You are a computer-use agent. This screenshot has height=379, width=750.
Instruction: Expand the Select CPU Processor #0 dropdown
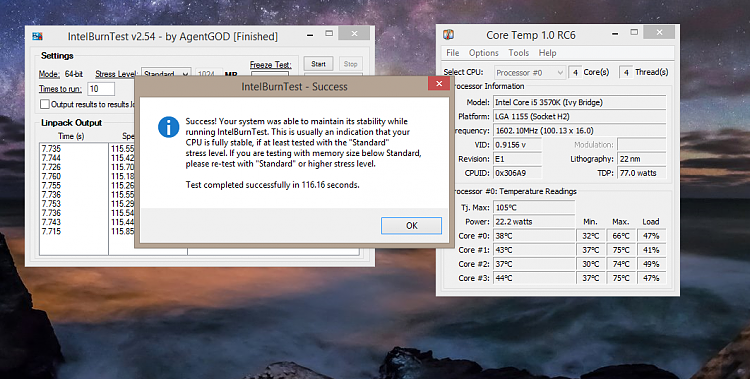point(530,73)
